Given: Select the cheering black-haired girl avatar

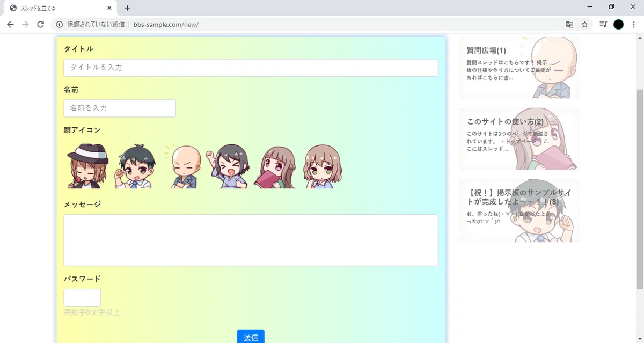Looking at the screenshot, I should (228, 166).
